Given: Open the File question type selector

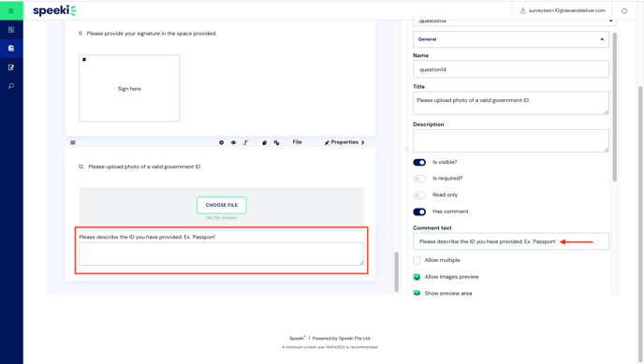Looking at the screenshot, I should tap(297, 142).
